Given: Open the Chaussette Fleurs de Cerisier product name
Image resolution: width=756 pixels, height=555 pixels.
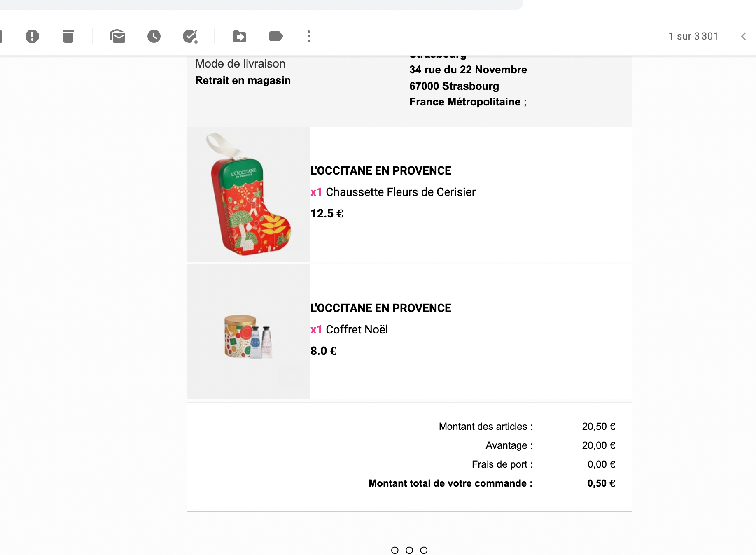Looking at the screenshot, I should [400, 192].
